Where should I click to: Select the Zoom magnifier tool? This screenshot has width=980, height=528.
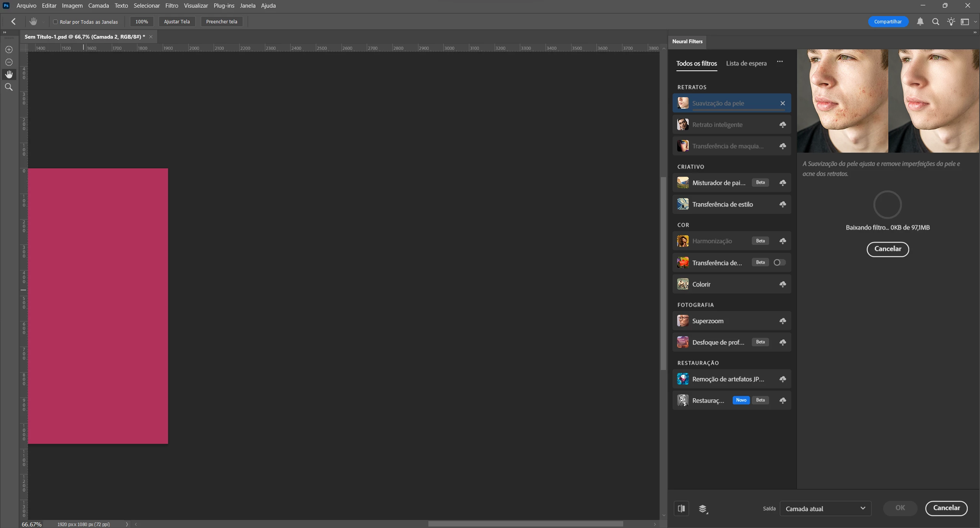9,87
